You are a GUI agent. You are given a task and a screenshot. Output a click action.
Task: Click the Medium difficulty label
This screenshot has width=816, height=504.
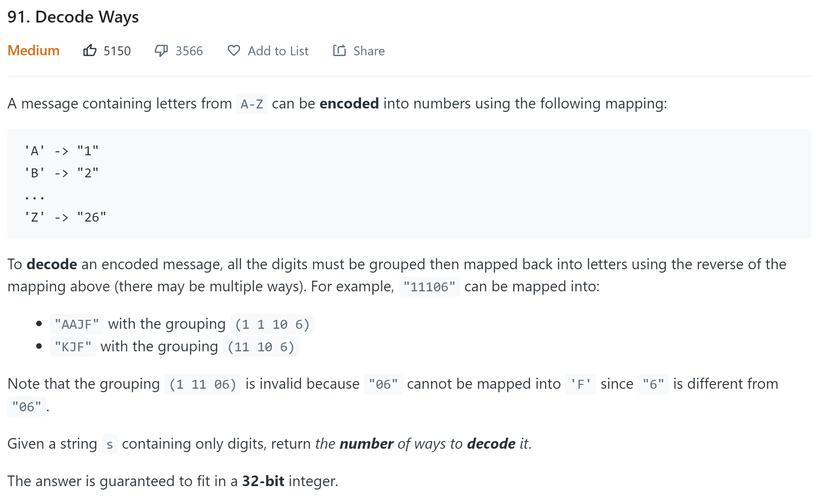pyautogui.click(x=34, y=51)
